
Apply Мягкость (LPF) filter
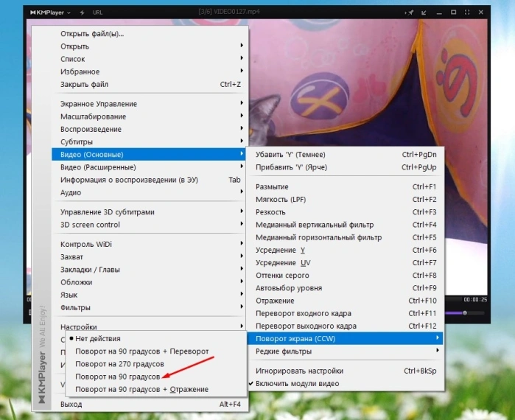(x=346, y=200)
